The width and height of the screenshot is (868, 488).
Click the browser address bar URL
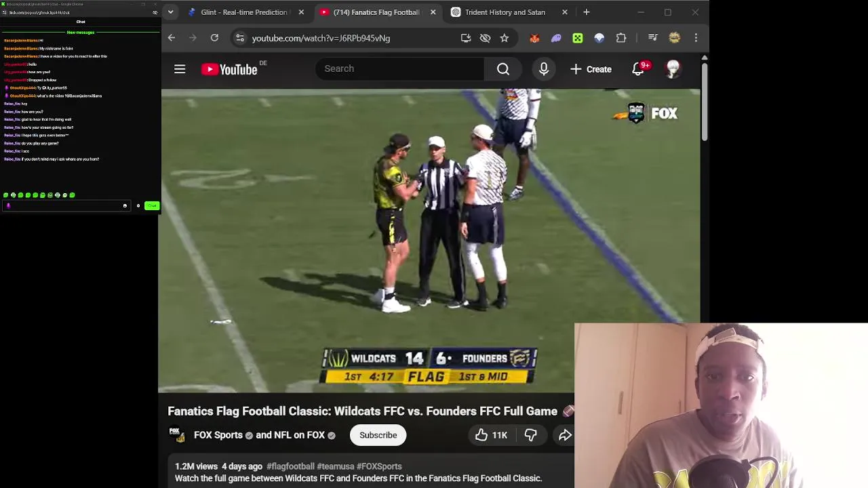(x=321, y=38)
